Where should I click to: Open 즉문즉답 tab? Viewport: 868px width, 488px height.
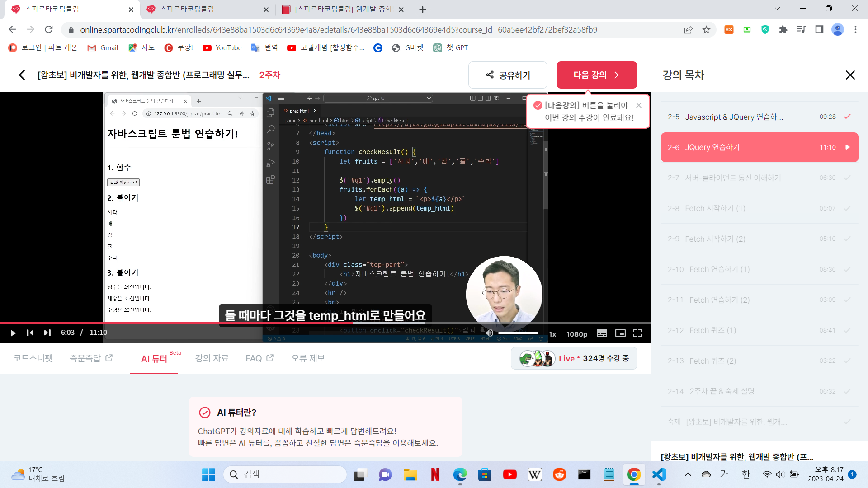(x=91, y=358)
